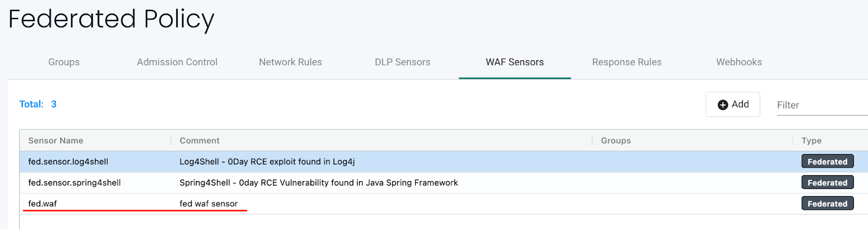Select the WAF Sensors tab

514,62
